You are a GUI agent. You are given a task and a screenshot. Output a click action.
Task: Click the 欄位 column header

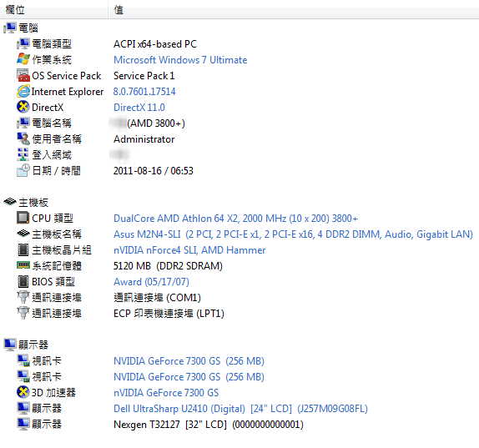click(x=54, y=10)
